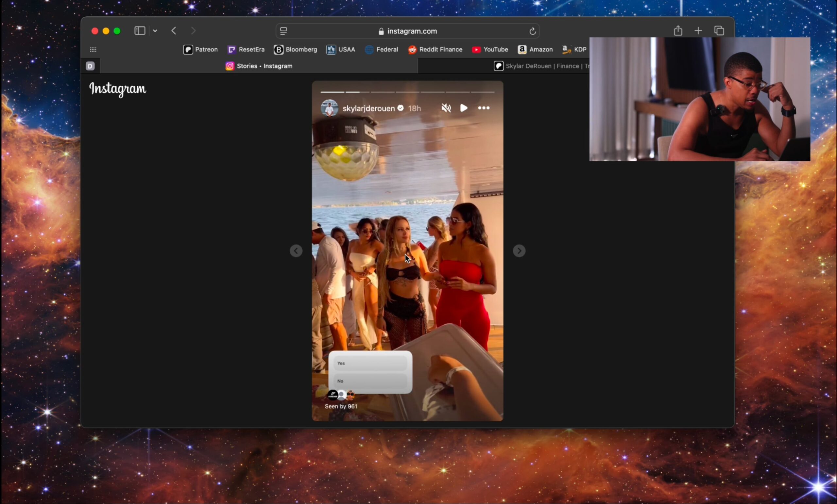Open the USAA bookmark
Viewport: 837px width, 504px height.
coord(341,50)
